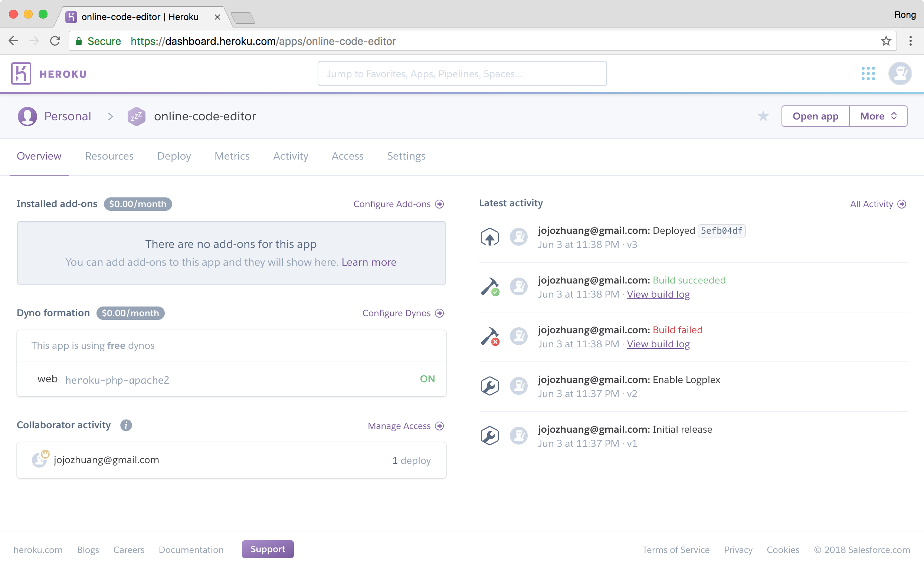Viewport: 924px width, 567px height.
Task: Click the breadcrumb chevron after Personal
Action: (110, 117)
